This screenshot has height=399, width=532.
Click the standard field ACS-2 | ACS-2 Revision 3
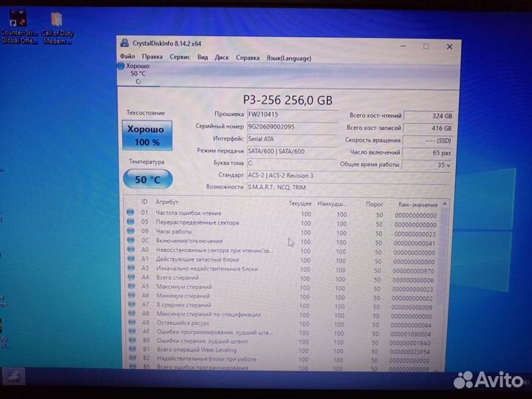click(349, 175)
